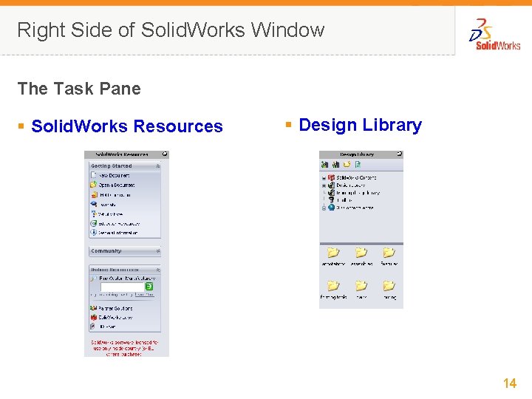Viewport: 532px width, 399px height.
Task: Collapse the Getting Started section chevron
Action: pos(158,166)
